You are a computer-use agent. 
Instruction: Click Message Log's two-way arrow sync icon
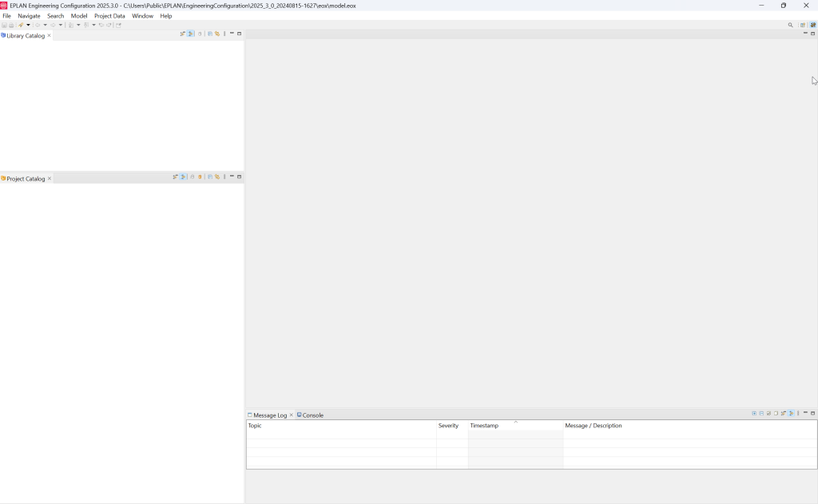pos(784,413)
